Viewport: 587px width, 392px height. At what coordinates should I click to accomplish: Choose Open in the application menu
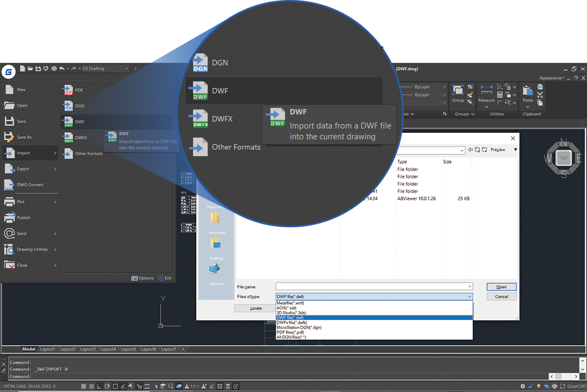tap(30, 105)
